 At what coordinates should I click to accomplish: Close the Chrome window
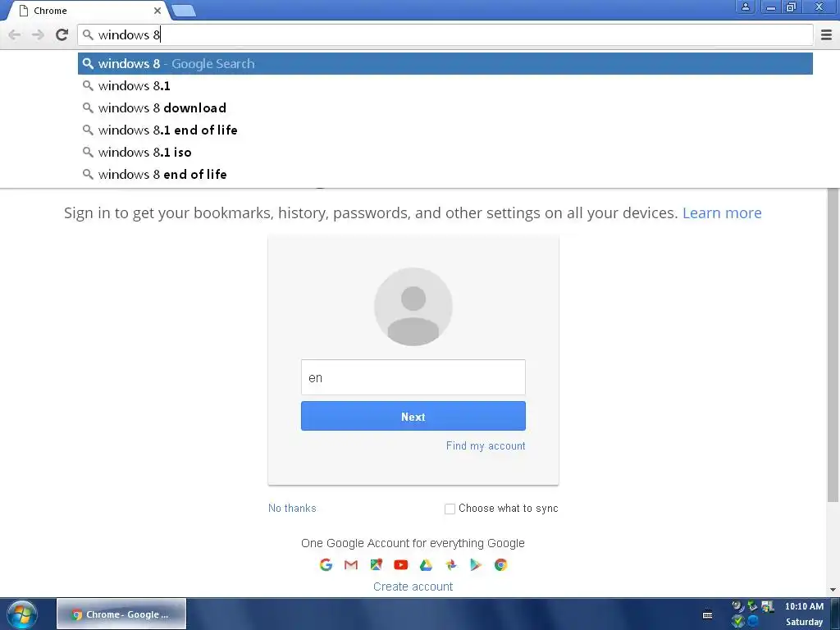coord(819,7)
